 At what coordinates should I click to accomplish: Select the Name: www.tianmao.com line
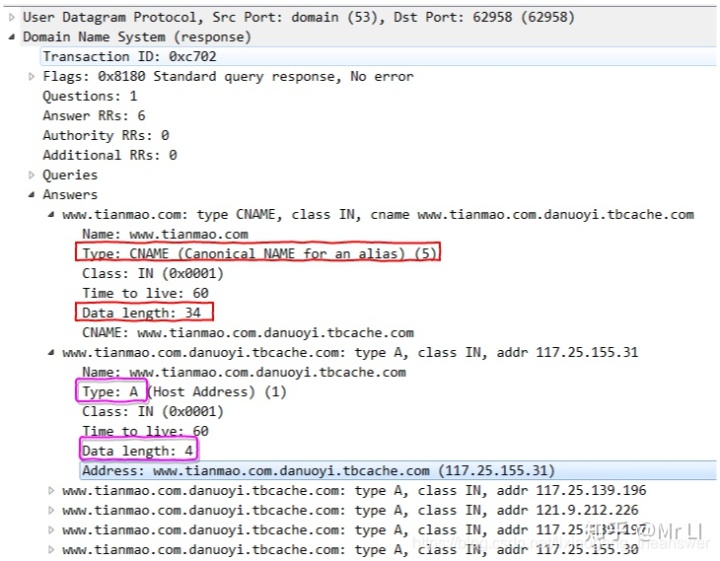[x=165, y=235]
